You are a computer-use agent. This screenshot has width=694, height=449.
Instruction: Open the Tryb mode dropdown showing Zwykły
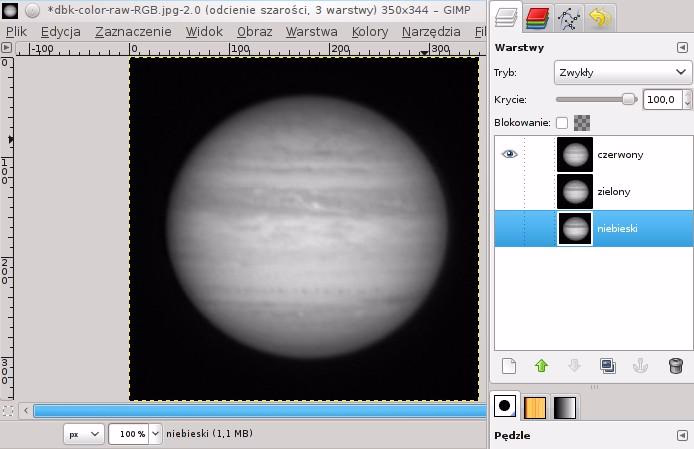(622, 72)
